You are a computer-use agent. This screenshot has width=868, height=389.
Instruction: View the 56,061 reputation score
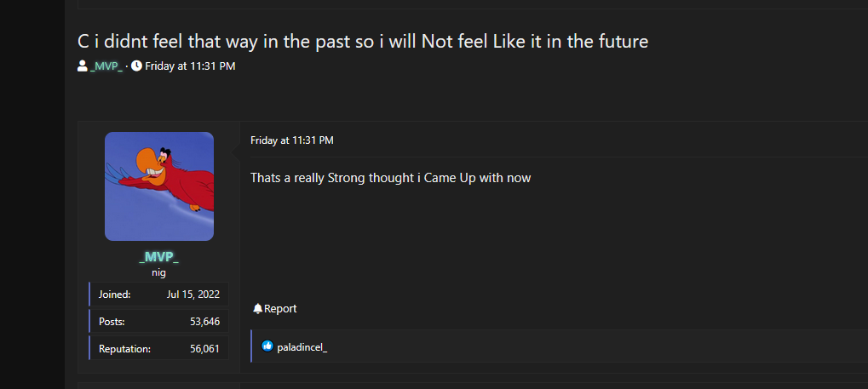[x=204, y=349]
